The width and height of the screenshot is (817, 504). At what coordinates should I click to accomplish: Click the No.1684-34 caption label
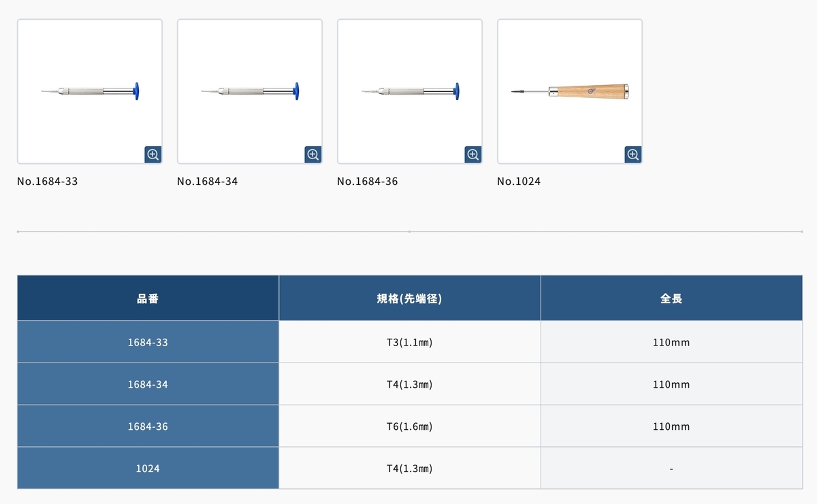[x=208, y=182]
